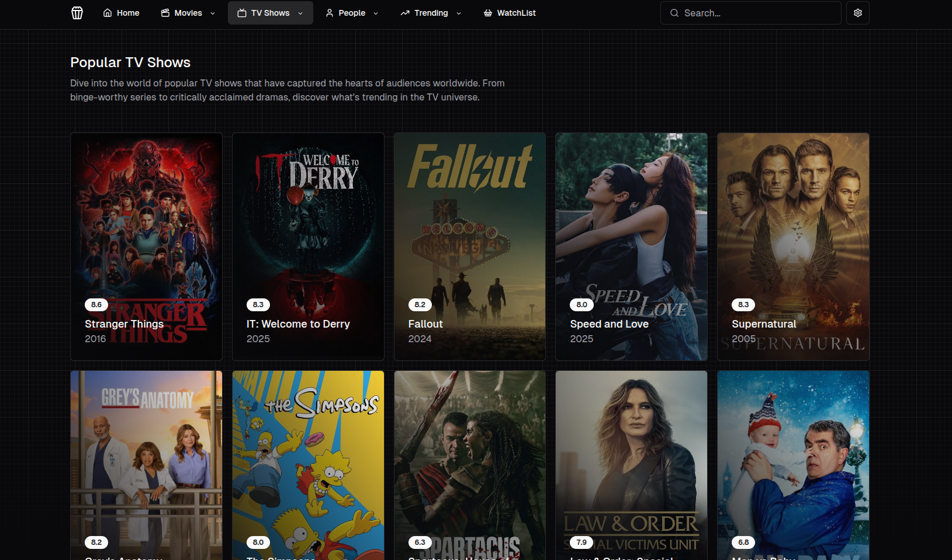The height and width of the screenshot is (560, 952).
Task: Click the Trending arrow icon
Action: 404,12
